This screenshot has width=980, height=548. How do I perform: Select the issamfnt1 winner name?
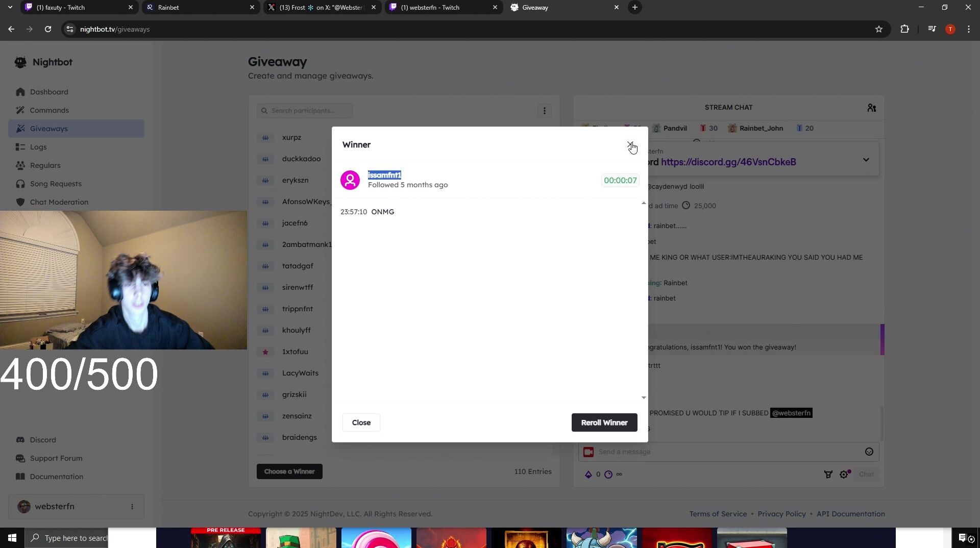click(385, 175)
